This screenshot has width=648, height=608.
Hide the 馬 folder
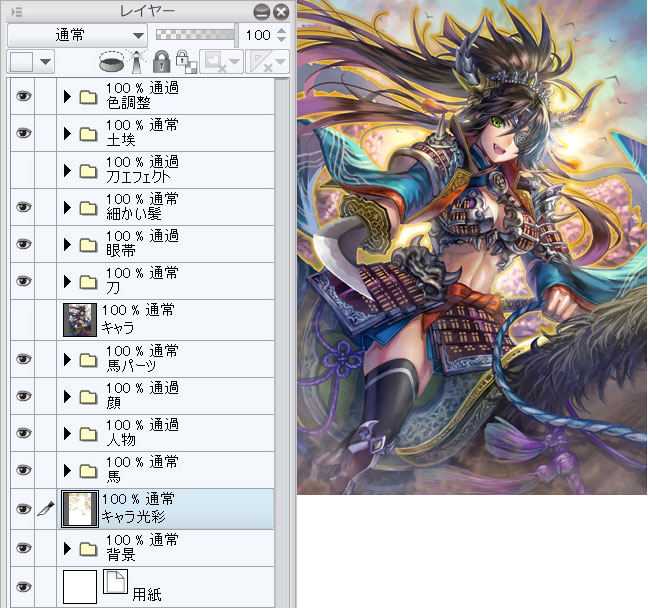click(x=23, y=470)
